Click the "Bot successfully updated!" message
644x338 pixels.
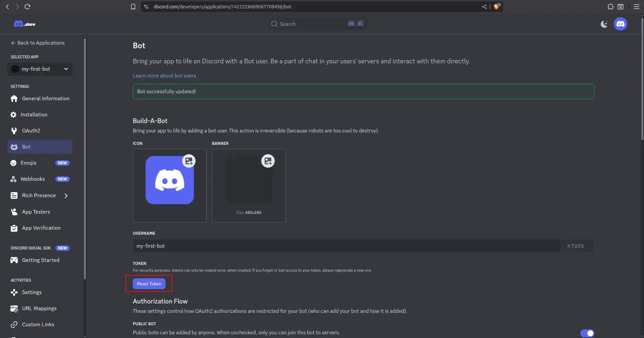click(364, 92)
